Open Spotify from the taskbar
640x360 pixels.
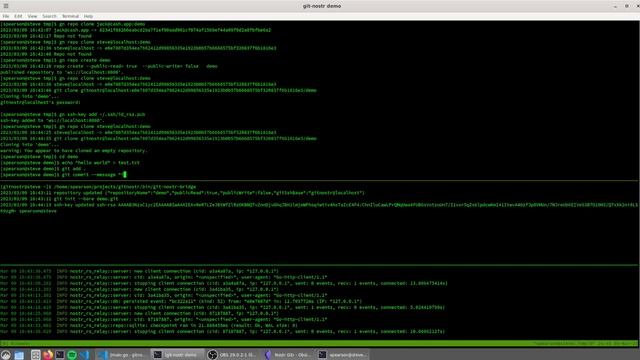click(72, 355)
